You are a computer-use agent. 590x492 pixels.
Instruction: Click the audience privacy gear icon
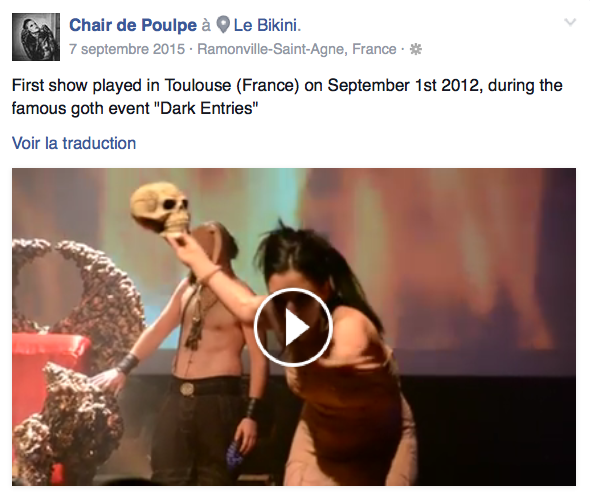coord(415,49)
